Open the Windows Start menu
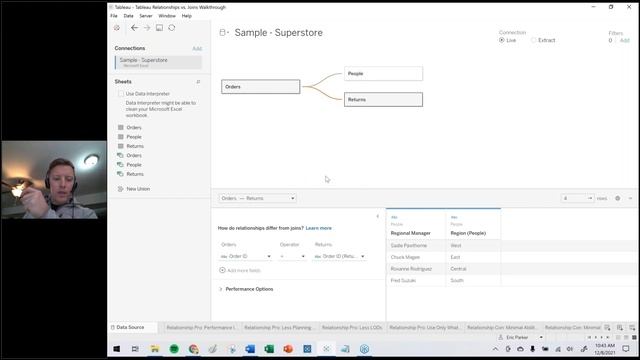The image size is (640, 360). click(x=116, y=349)
